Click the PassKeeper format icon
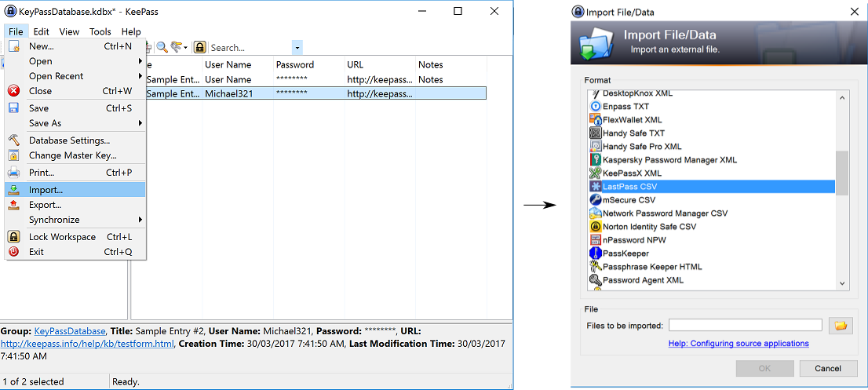 596,253
